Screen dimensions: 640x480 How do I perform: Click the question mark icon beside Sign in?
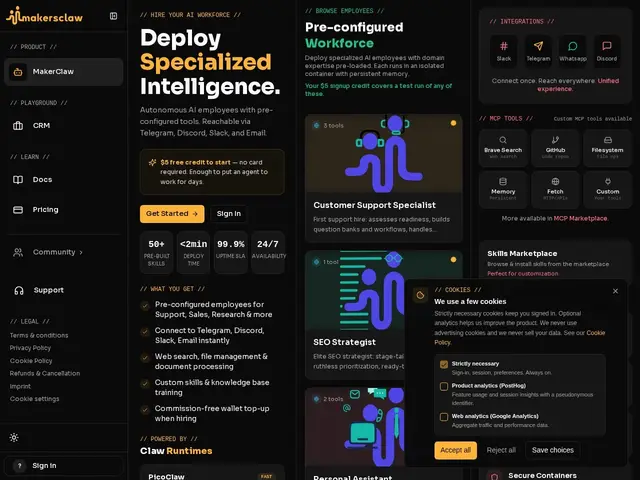19,466
